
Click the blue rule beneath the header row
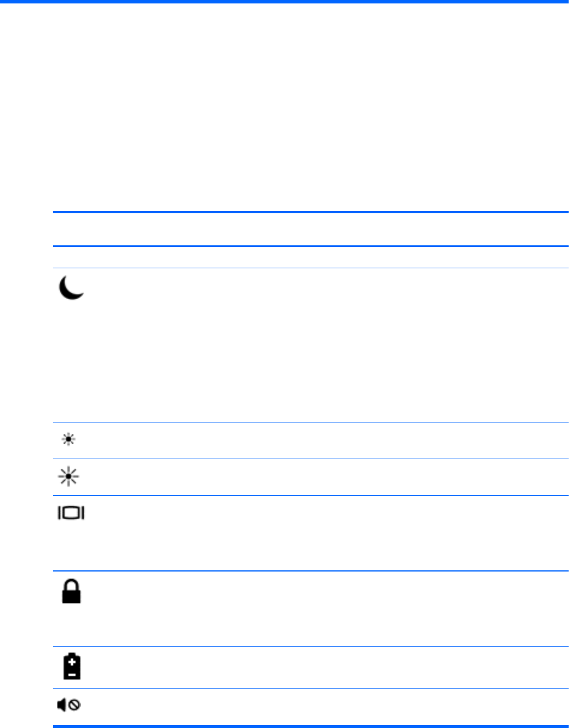(311, 246)
